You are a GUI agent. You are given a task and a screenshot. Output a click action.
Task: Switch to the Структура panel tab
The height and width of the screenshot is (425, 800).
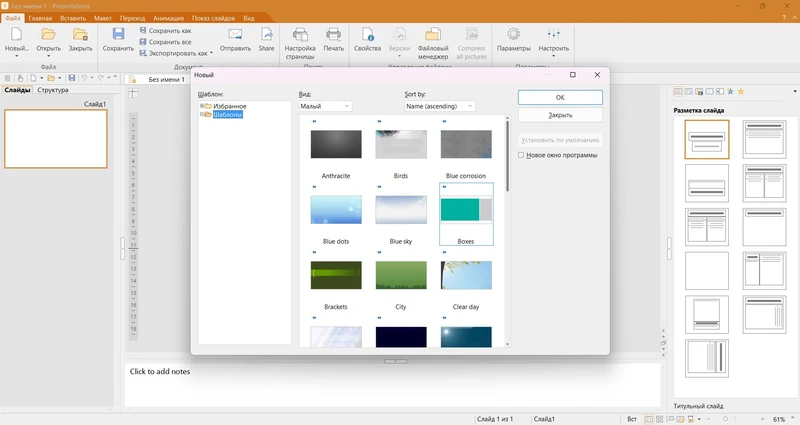pos(53,90)
